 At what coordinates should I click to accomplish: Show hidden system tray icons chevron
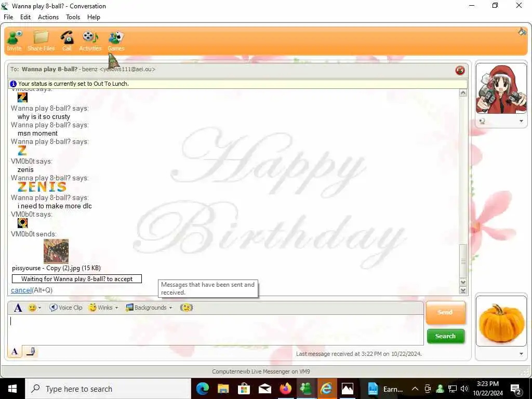coord(415,389)
